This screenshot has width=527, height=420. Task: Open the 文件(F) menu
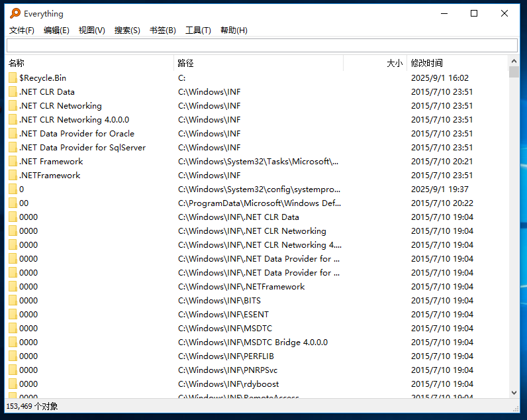coord(22,30)
